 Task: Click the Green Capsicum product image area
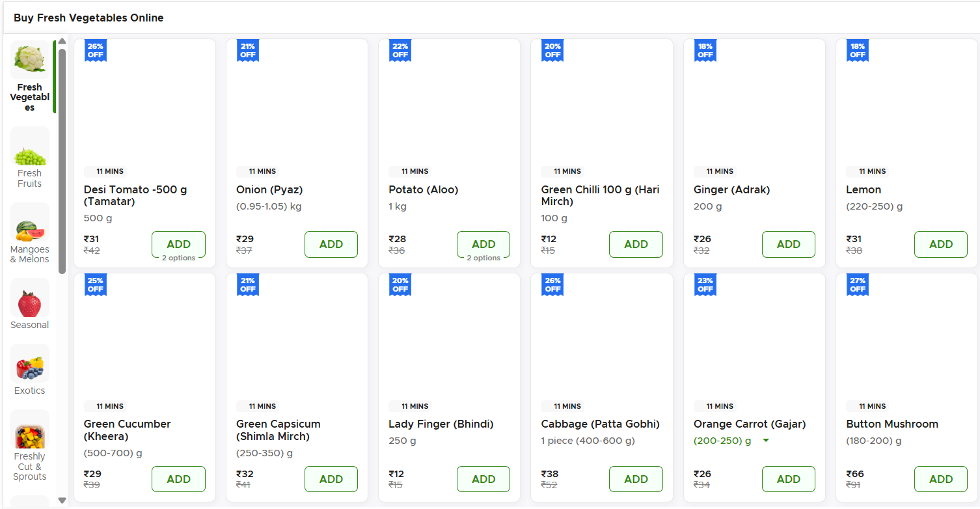(x=297, y=338)
